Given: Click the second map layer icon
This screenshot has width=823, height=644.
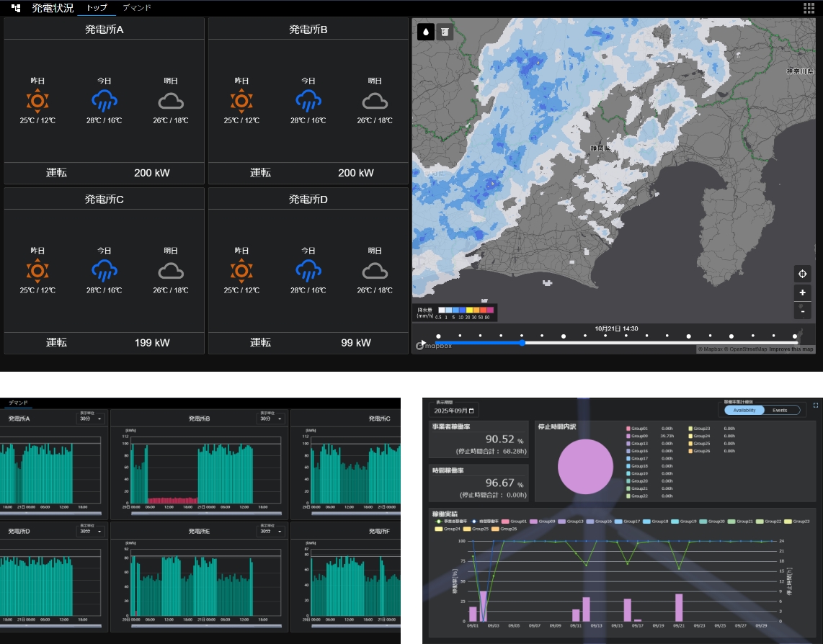Looking at the screenshot, I should coord(445,32).
